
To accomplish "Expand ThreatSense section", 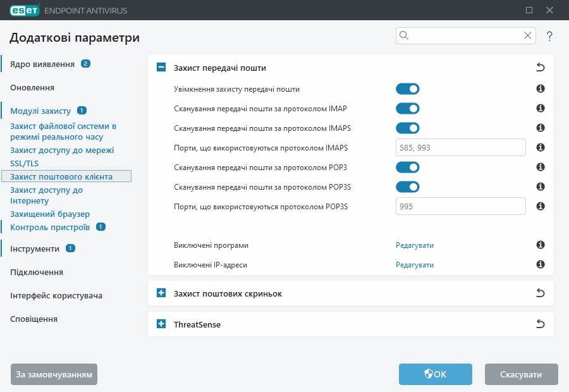I will tap(161, 324).
